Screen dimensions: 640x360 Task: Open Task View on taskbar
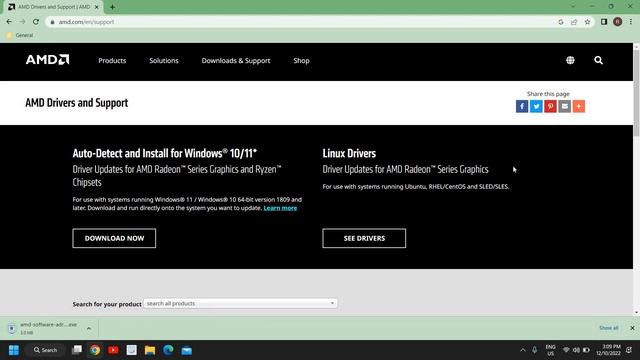[77, 350]
